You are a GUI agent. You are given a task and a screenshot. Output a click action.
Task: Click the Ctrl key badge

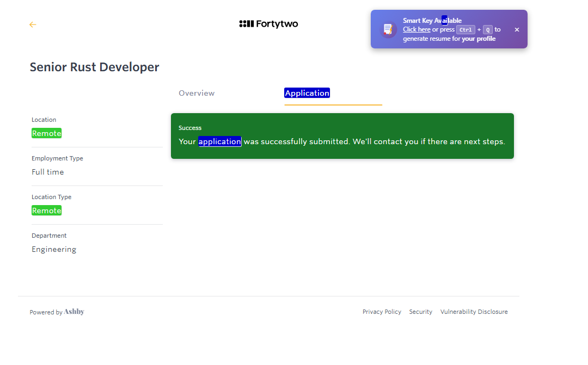pyautogui.click(x=465, y=30)
